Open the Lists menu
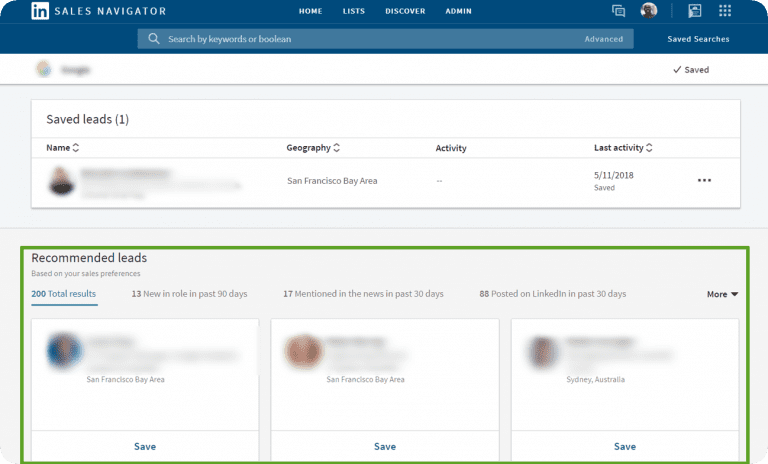 pyautogui.click(x=353, y=11)
